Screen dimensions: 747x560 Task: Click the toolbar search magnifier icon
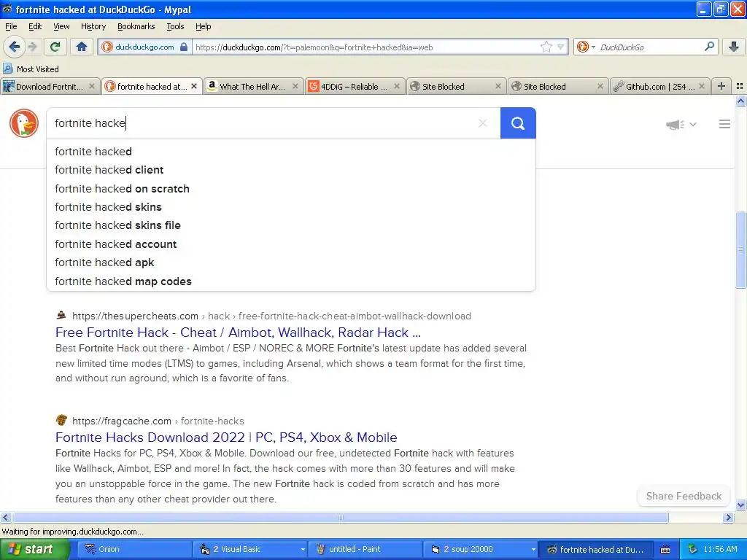tap(709, 47)
